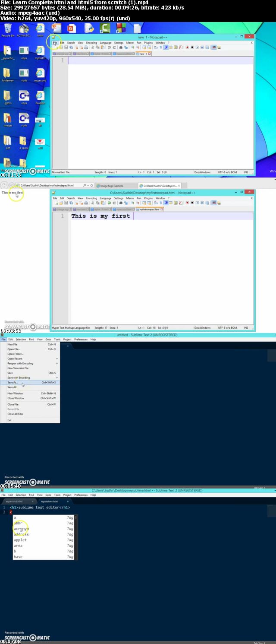Click Copy icon in myfirstnotepad.html Notepad++ toolbar
Image resolution: width=276 pixels, height=644 pixels.
[97, 203]
